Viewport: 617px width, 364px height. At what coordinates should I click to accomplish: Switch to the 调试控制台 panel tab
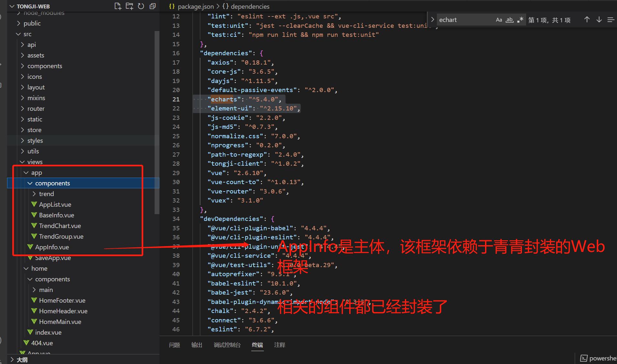coord(227,345)
